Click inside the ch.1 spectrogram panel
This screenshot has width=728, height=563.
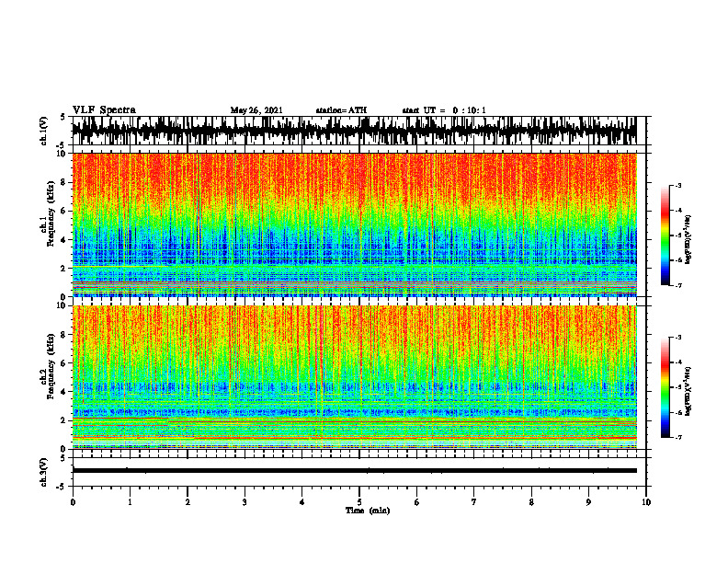pos(354,224)
